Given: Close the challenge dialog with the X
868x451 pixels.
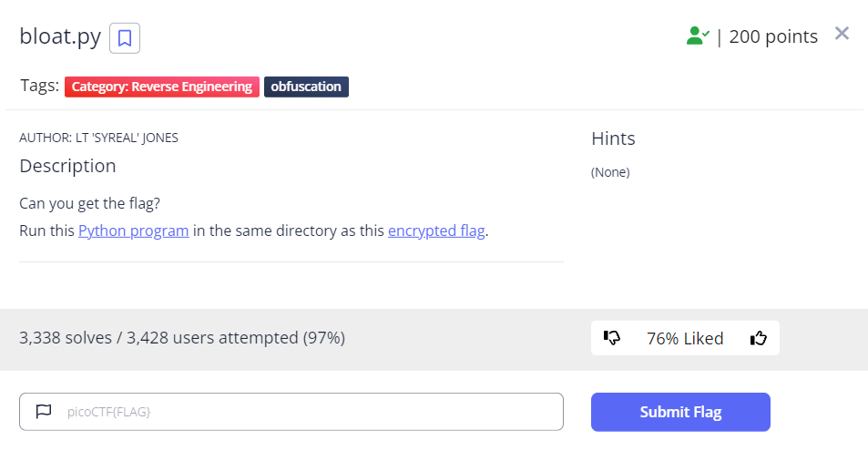Looking at the screenshot, I should pos(842,33).
